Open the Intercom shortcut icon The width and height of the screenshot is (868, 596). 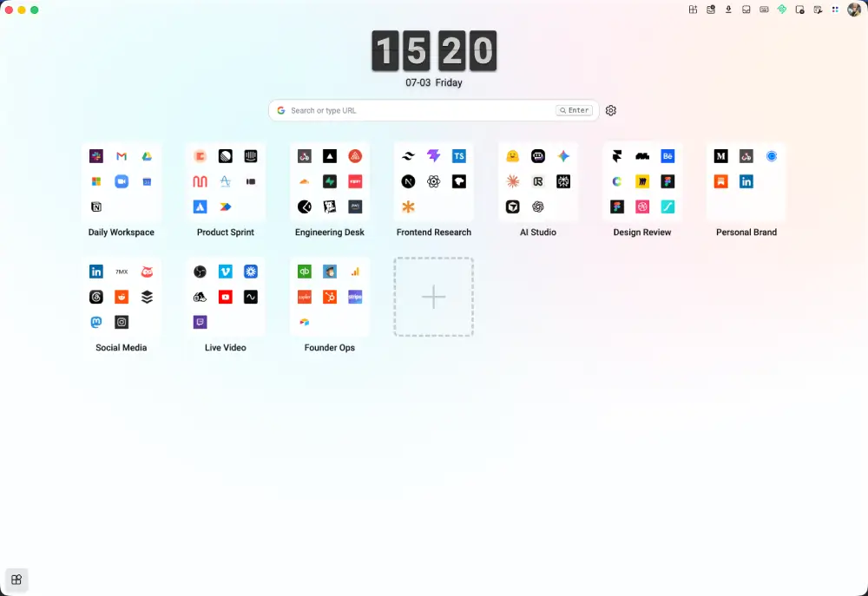coord(251,157)
